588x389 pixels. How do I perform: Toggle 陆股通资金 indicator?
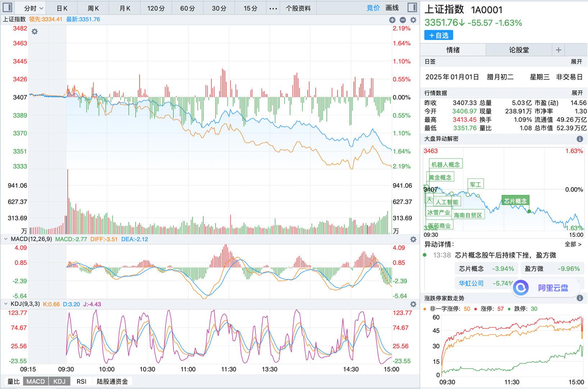point(112,381)
